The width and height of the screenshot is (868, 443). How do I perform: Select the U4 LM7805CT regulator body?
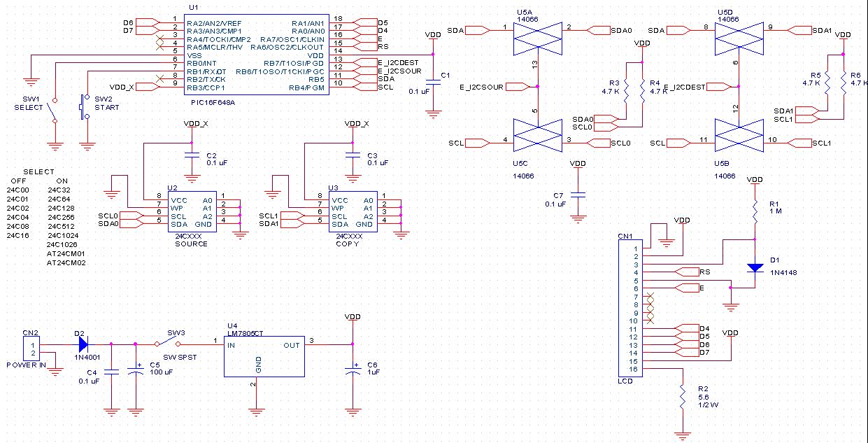264,355
